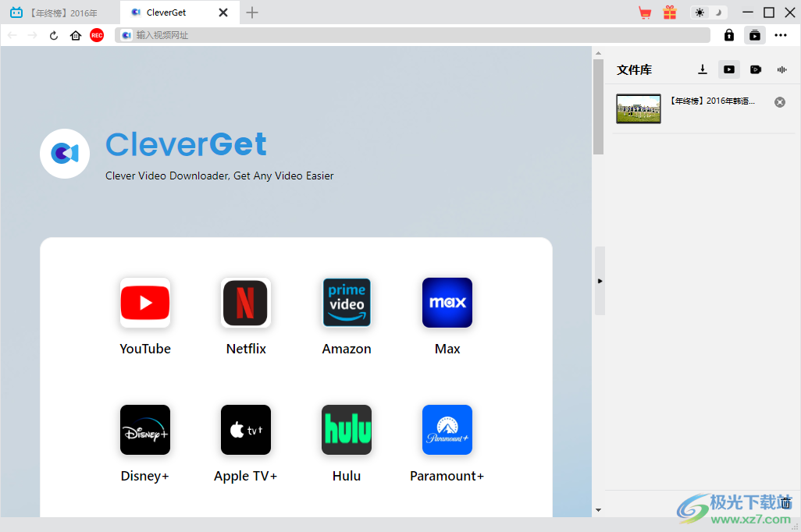Open the shopping cart icon
The width and height of the screenshot is (801, 532).
645,12
